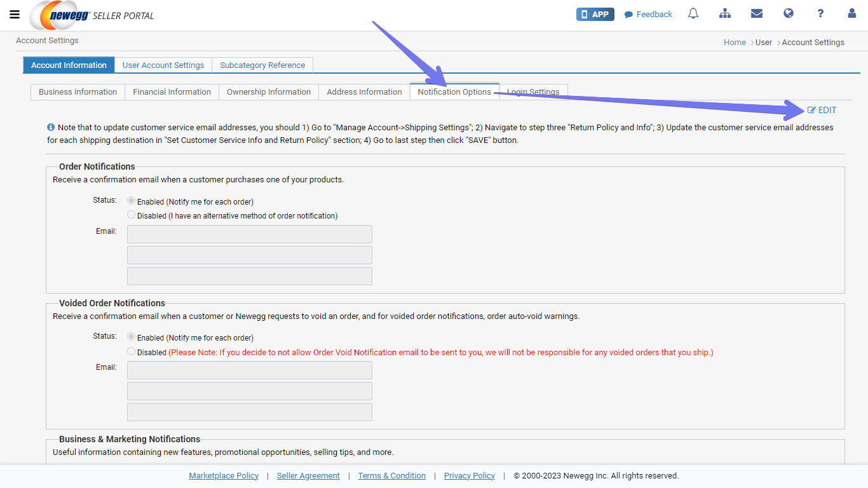Open the notifications bell icon
The width and height of the screenshot is (868, 488).
pos(693,14)
